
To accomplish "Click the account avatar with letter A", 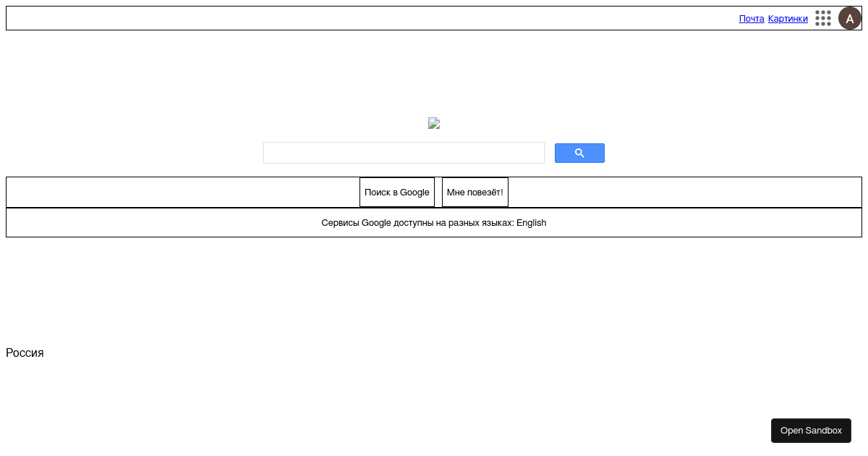I will click(x=850, y=18).
